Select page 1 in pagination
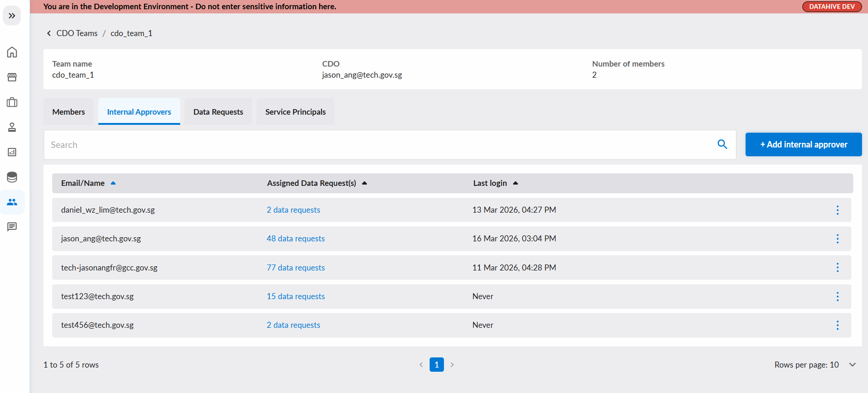The width and height of the screenshot is (868, 393). (x=437, y=365)
